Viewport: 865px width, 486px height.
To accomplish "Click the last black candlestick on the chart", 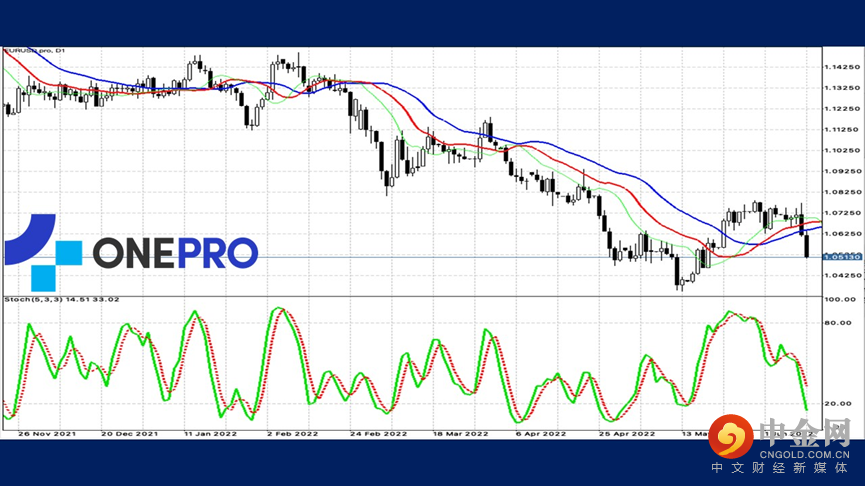I will point(807,245).
